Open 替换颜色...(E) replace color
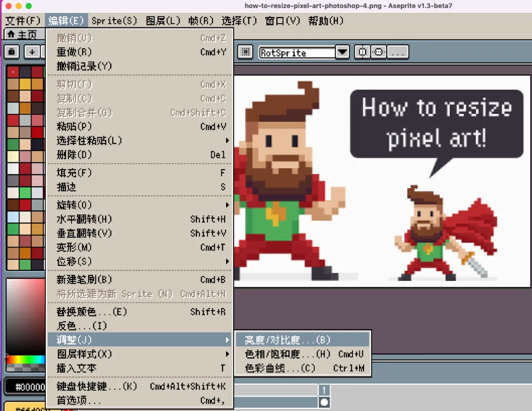Image resolution: width=532 pixels, height=411 pixels. pyautogui.click(x=139, y=311)
